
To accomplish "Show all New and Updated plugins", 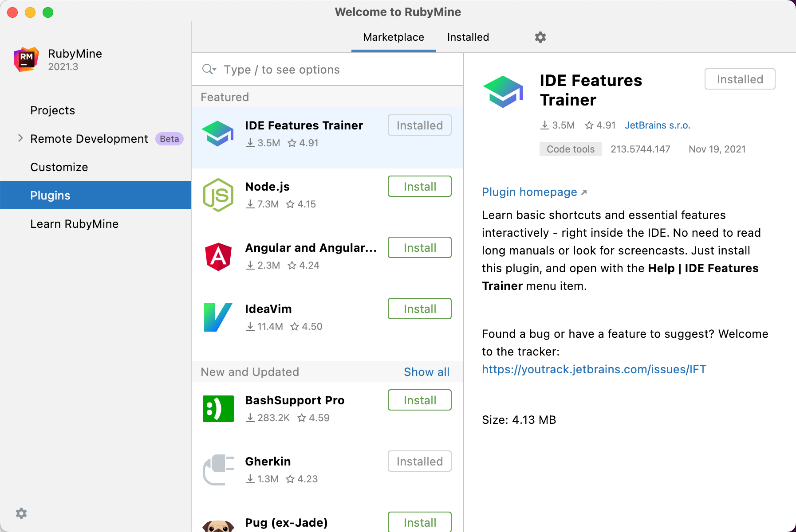I will [x=426, y=372].
